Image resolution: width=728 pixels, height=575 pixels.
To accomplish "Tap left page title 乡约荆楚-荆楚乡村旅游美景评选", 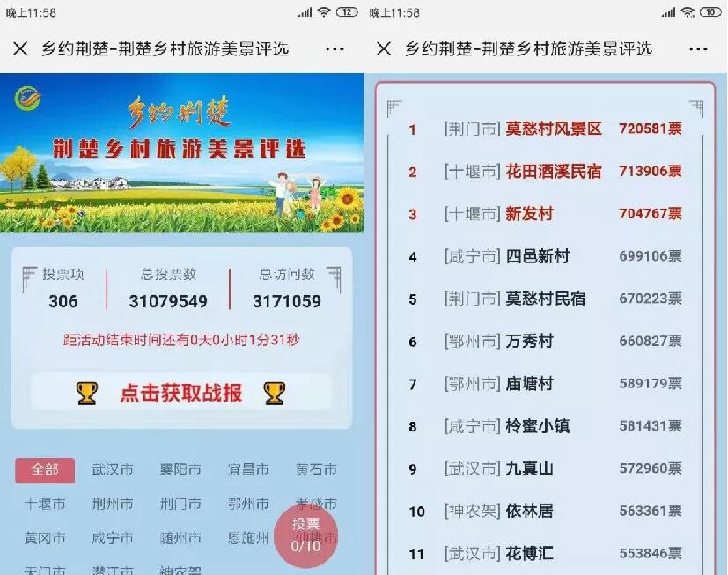I will coord(165,48).
